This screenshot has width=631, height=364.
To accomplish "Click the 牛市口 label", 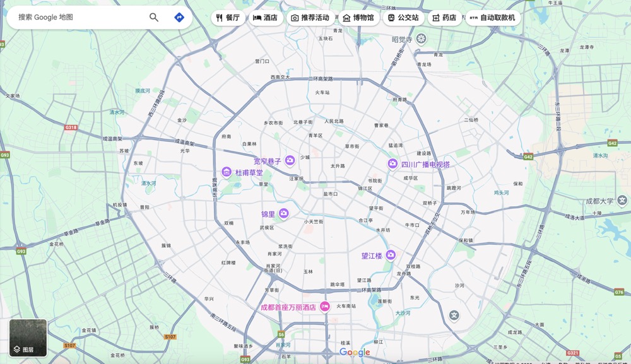I will point(412,225).
